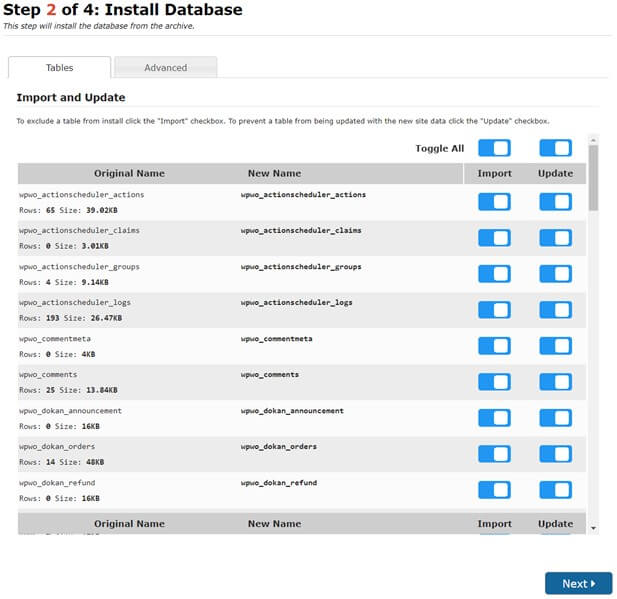Viewport: 617px width, 599px height.
Task: Click scrollbar up arrow in tables list
Action: click(x=593, y=139)
